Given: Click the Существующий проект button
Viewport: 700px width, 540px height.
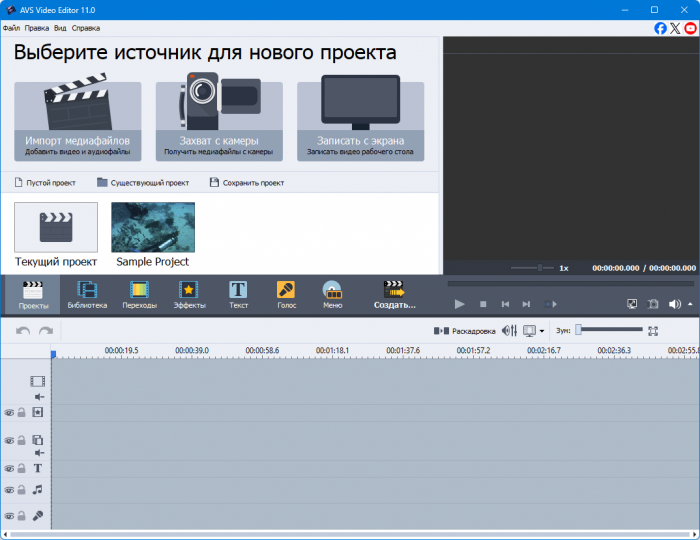Looking at the screenshot, I should coord(143,183).
